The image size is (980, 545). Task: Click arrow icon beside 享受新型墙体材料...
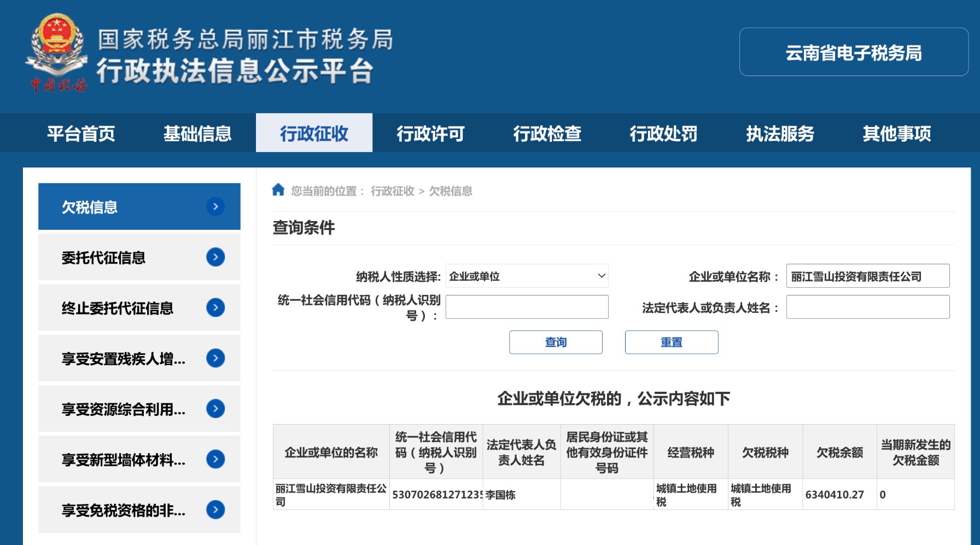(215, 459)
